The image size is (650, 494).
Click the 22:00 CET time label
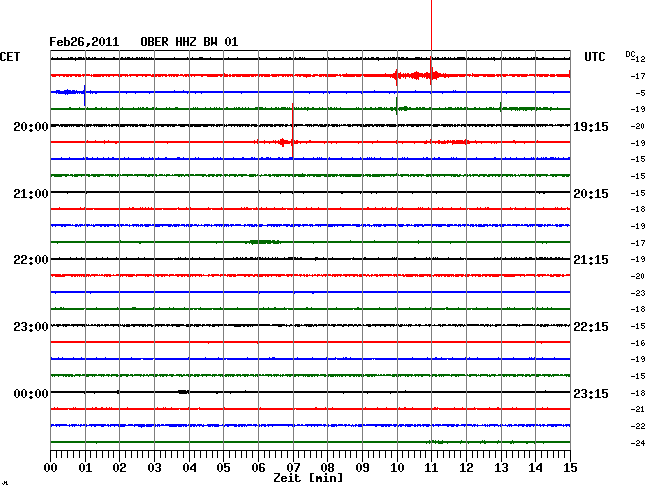tap(31, 260)
